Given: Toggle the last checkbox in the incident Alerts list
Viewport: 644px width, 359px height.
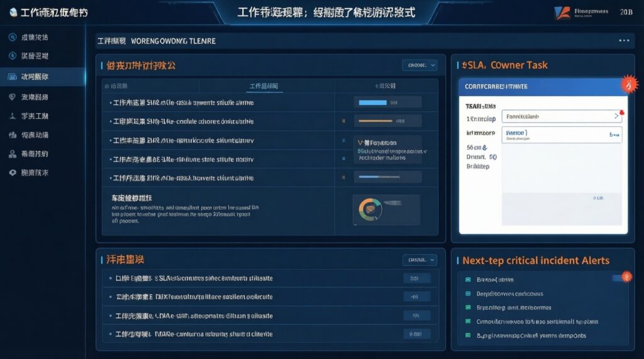Looking at the screenshot, I should click(468, 335).
